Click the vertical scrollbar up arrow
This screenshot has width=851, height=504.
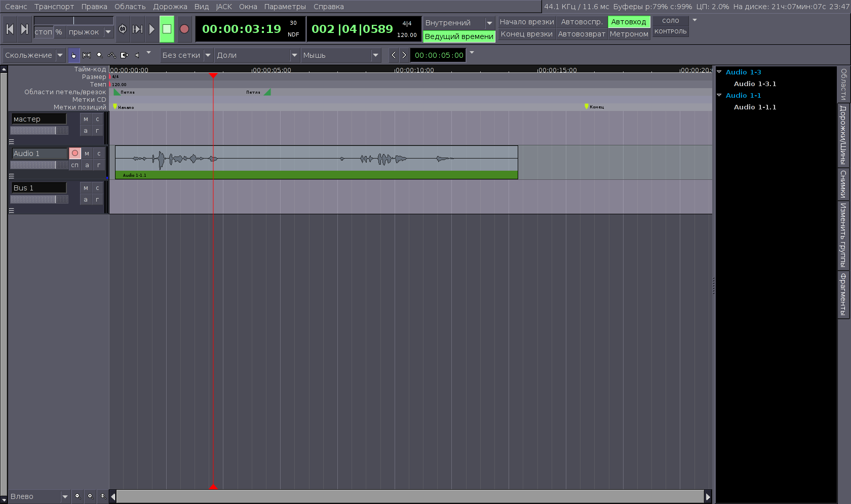[x=4, y=69]
